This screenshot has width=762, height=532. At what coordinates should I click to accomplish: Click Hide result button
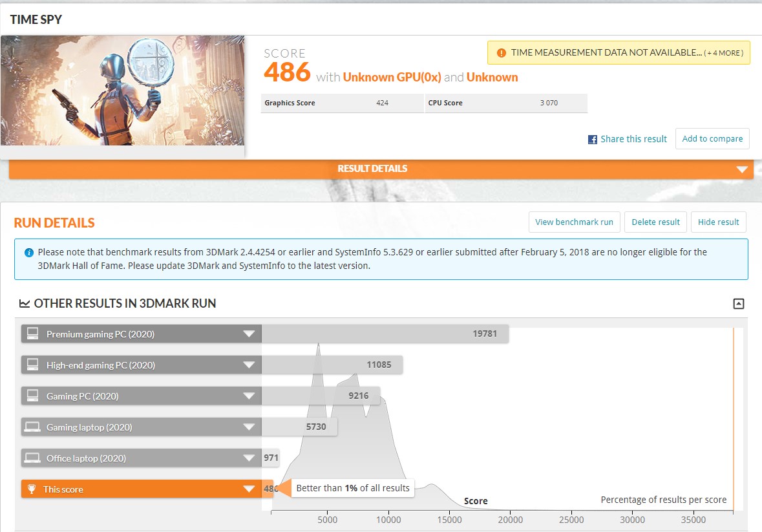718,222
